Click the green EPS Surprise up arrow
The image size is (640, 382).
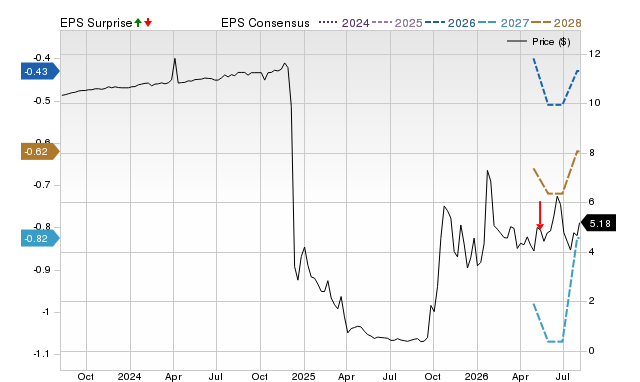click(x=138, y=23)
